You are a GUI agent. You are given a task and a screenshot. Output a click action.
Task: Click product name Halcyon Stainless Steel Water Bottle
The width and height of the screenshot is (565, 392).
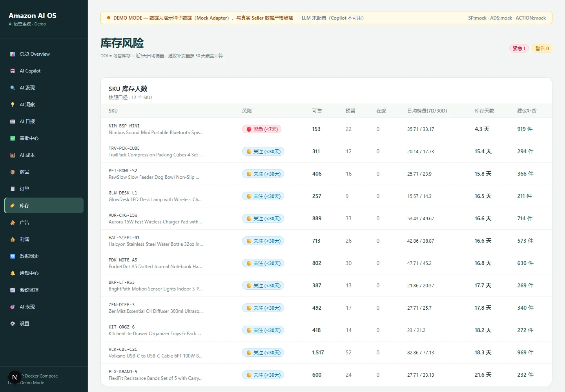point(156,244)
